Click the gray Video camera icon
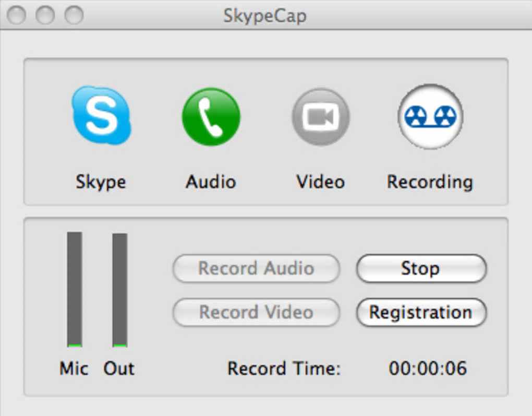The height and width of the screenshot is (416, 532). [320, 117]
